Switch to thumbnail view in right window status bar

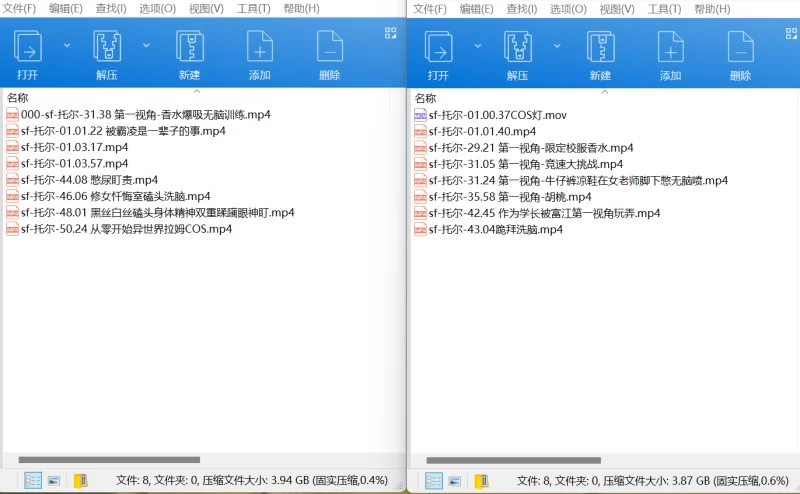pos(455,481)
